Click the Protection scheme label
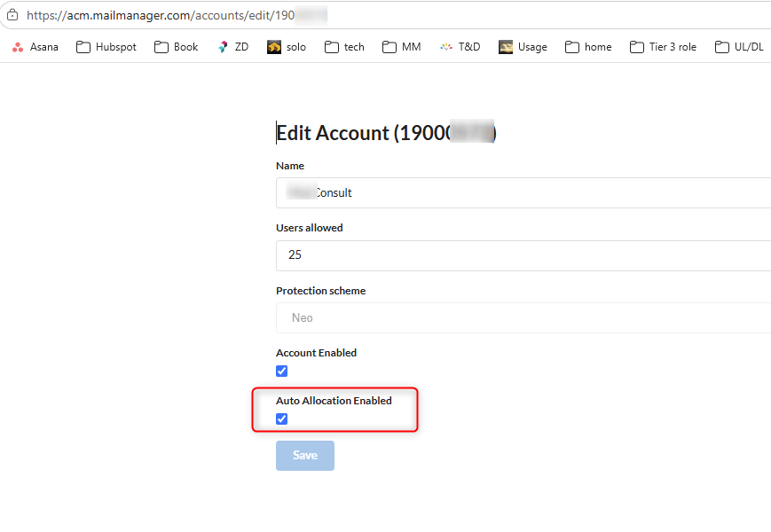This screenshot has width=771, height=532. pos(320,291)
